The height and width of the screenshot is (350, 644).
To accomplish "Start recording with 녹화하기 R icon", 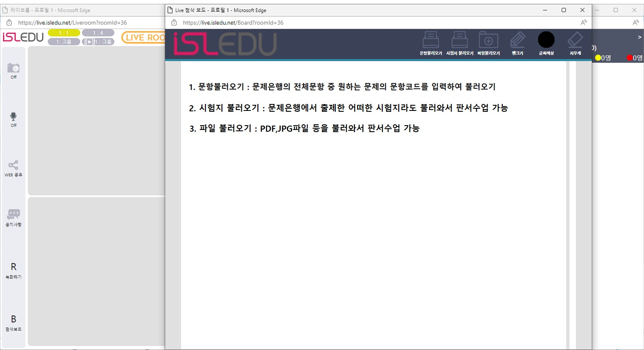I will coord(13,267).
